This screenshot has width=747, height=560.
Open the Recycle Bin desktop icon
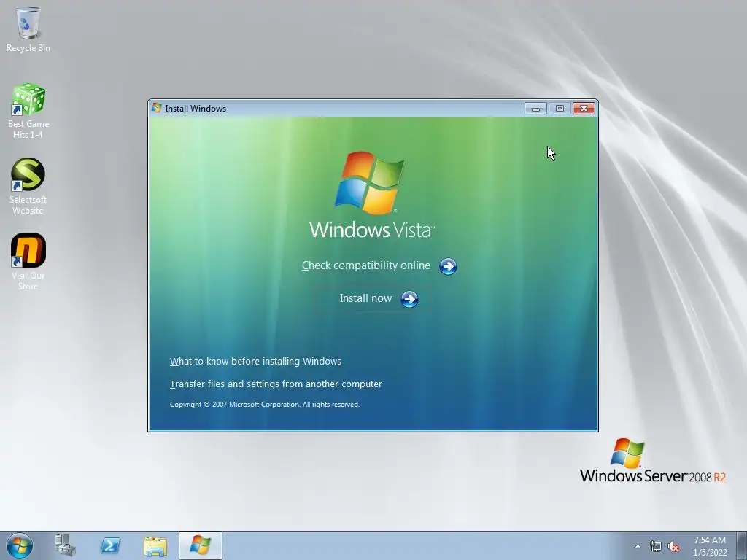[28, 29]
